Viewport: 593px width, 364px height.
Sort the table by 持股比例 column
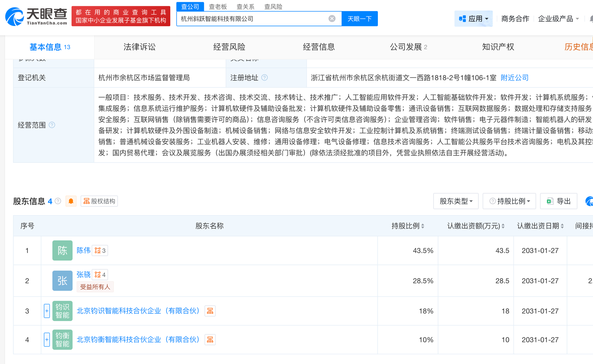point(423,226)
